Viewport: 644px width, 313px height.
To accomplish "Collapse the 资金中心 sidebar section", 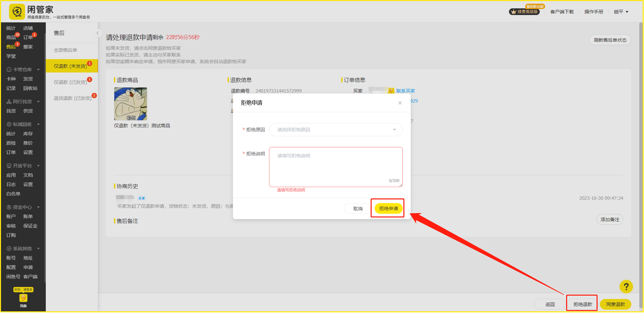I will (38, 207).
